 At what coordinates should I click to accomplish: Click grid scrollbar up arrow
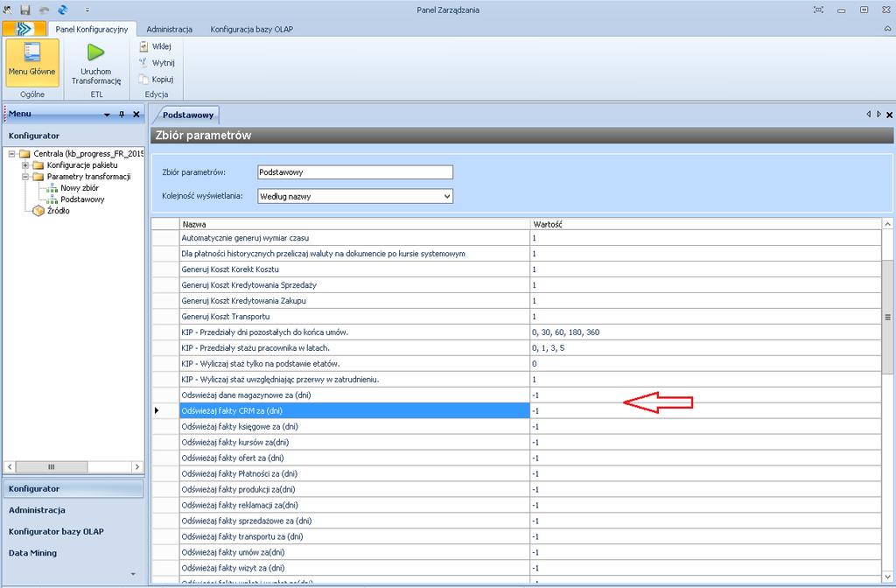click(887, 224)
